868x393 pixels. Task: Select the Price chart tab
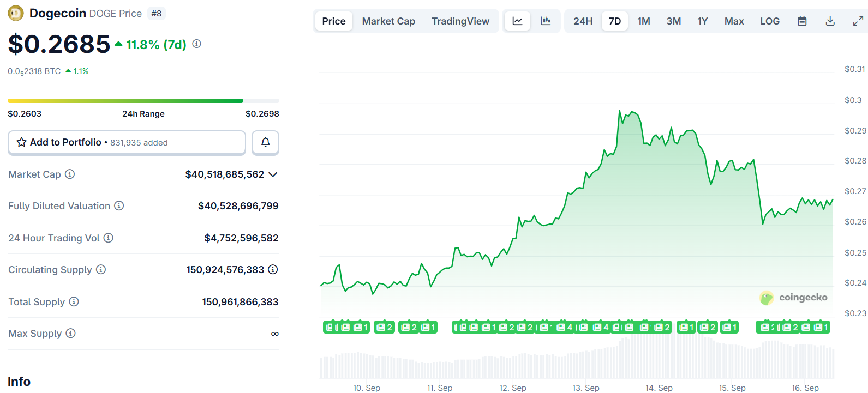point(334,21)
